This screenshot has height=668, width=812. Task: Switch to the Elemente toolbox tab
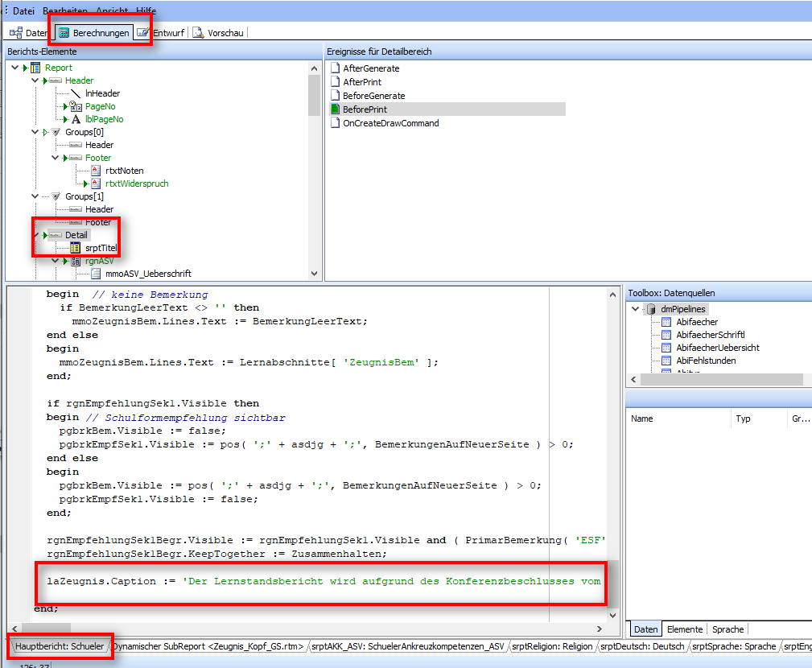(x=685, y=629)
